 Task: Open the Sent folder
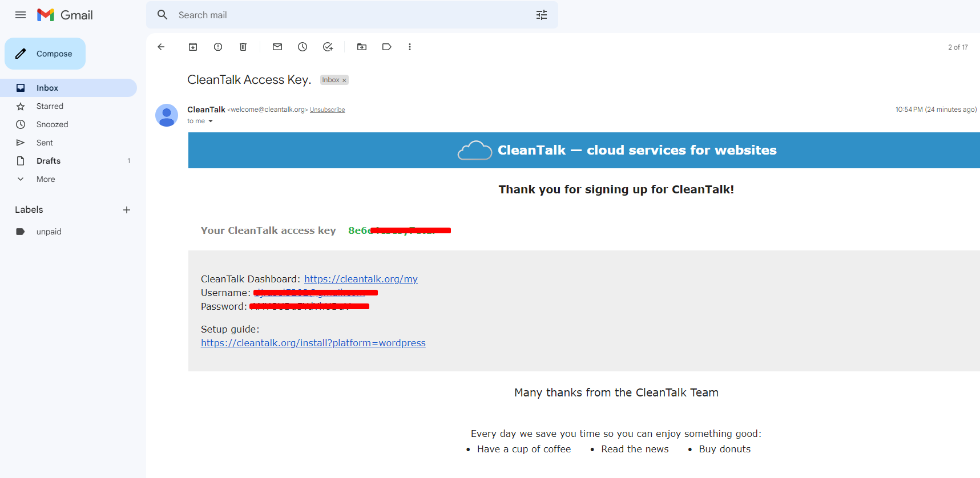point(68,143)
